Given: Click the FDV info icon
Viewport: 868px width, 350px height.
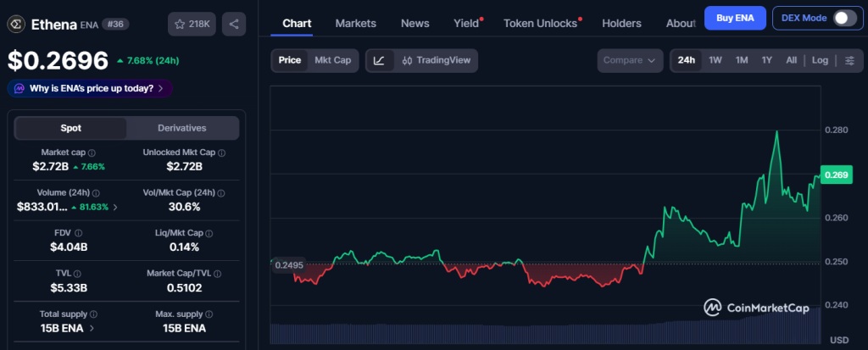Looking at the screenshot, I should [x=78, y=234].
